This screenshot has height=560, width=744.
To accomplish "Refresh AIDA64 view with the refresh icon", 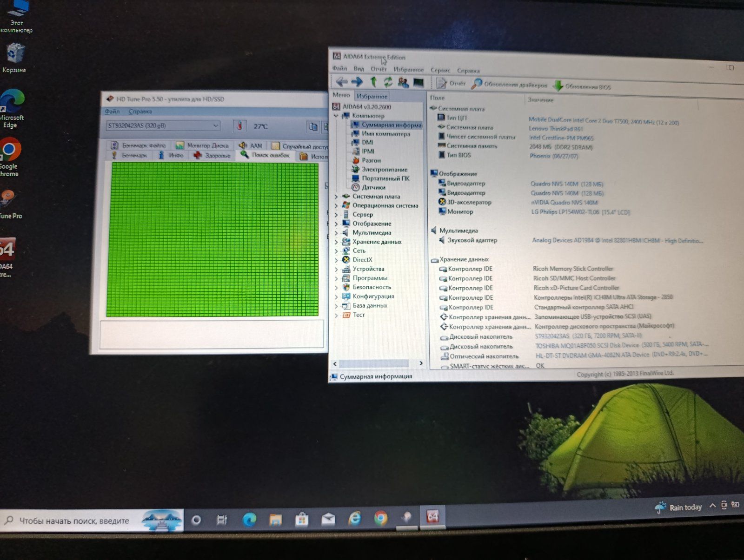I will [388, 82].
